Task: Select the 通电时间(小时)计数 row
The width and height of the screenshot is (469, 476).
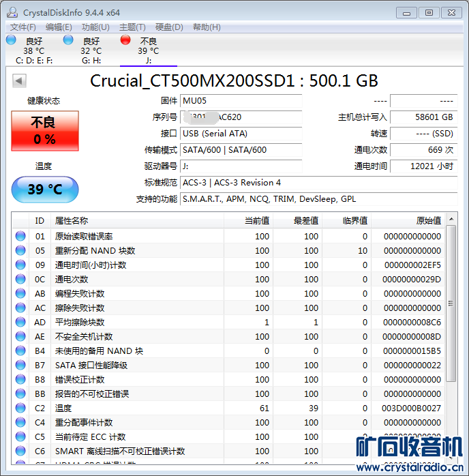Action: 228,265
